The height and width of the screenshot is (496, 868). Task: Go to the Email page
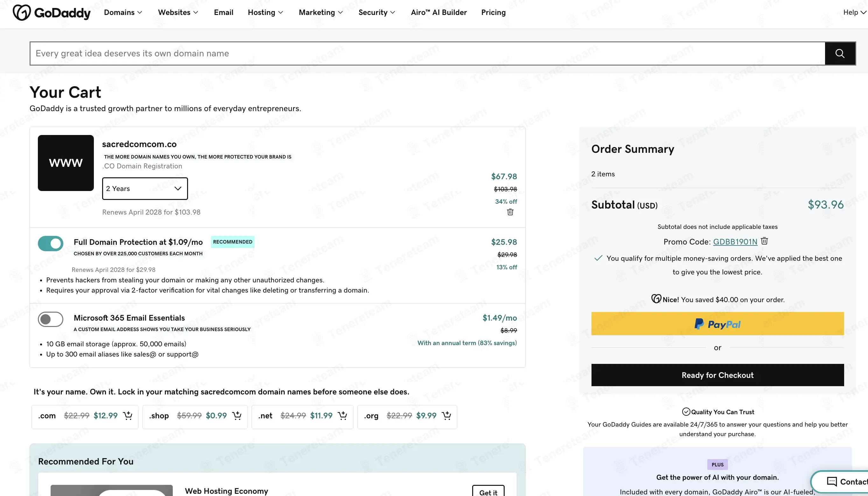click(x=224, y=13)
